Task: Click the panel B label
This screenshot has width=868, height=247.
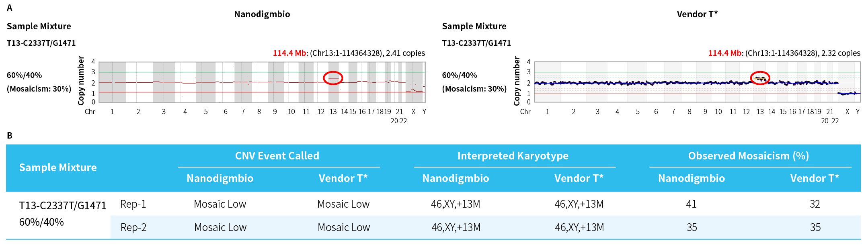Action: [x=10, y=136]
